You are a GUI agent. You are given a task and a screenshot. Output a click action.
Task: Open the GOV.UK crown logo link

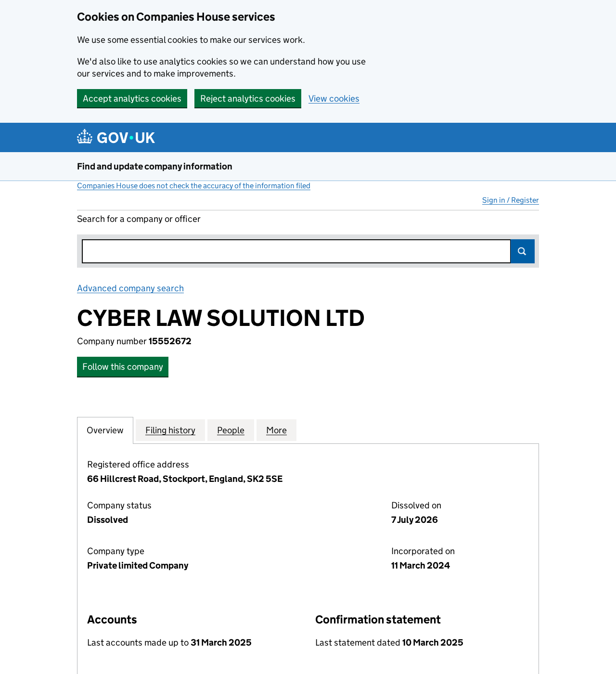pyautogui.click(x=116, y=138)
